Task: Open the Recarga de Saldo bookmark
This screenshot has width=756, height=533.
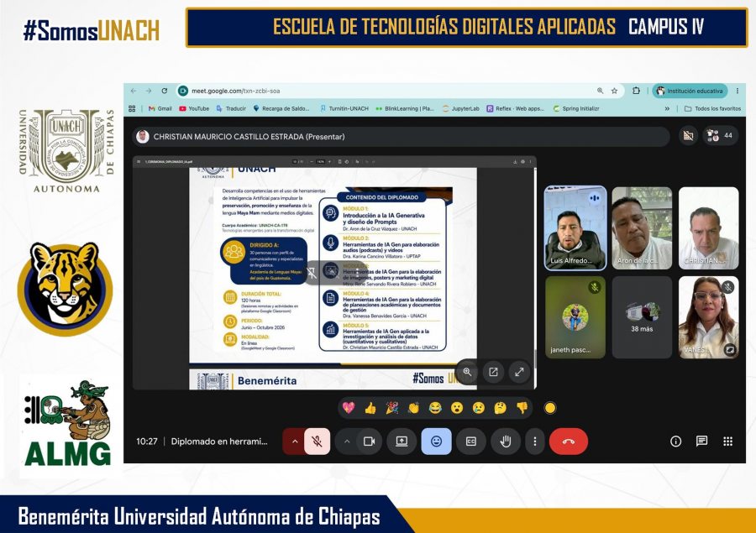Action: point(282,109)
